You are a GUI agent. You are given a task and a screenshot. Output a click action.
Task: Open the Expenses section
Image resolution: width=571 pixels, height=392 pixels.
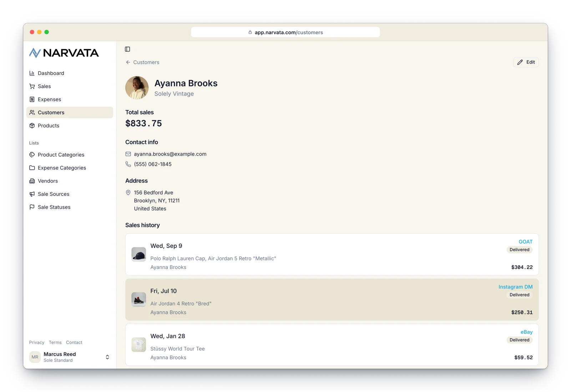coord(70,100)
